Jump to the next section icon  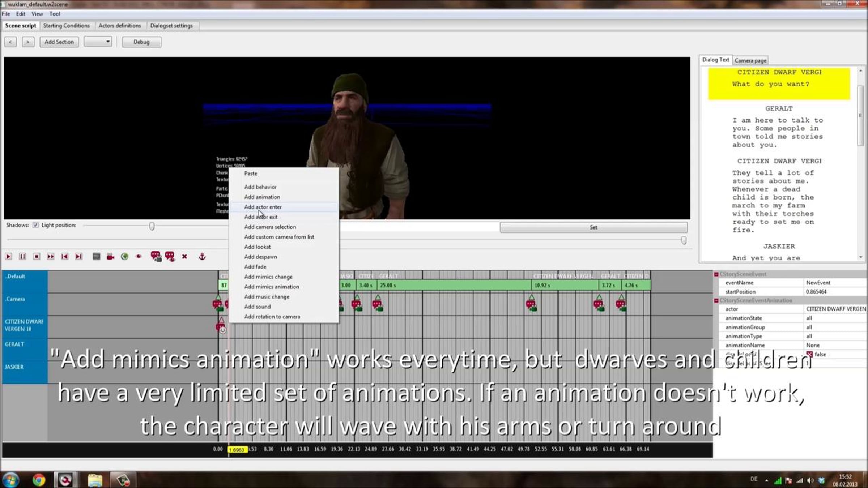[x=78, y=256]
